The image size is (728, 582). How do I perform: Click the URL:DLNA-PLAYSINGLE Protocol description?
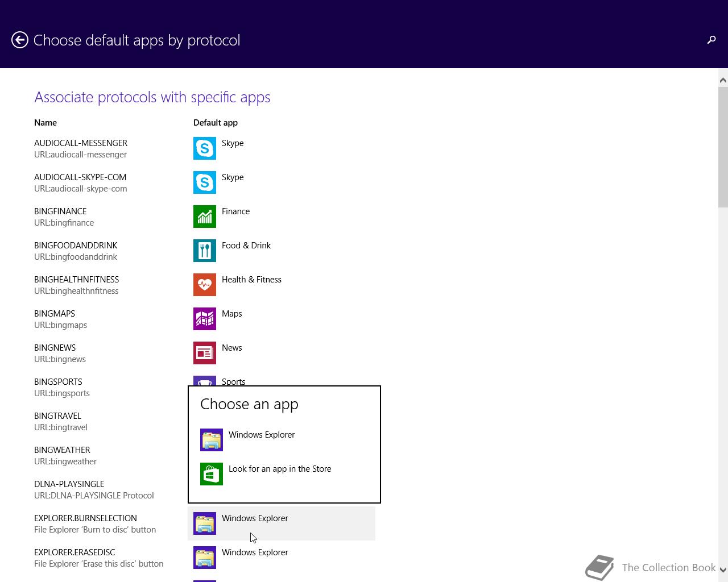point(94,496)
